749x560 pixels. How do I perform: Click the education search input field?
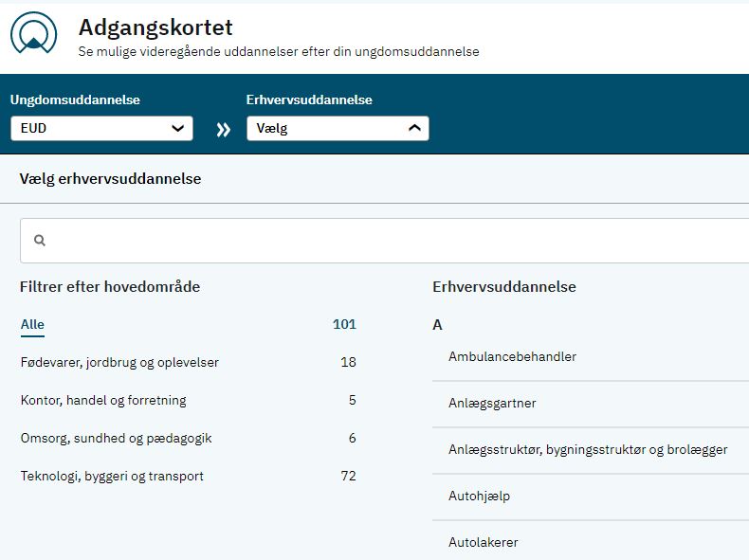point(385,241)
